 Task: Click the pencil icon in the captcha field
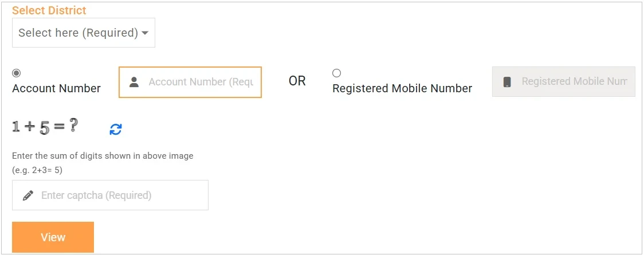tap(28, 195)
